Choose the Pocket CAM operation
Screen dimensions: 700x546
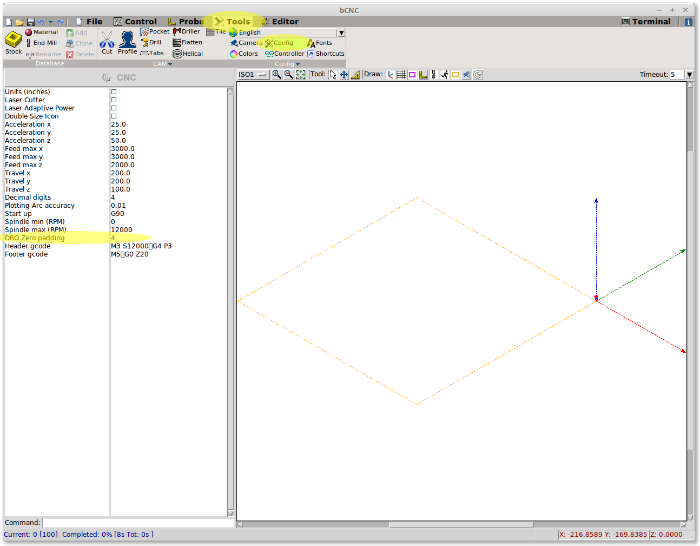coord(155,32)
